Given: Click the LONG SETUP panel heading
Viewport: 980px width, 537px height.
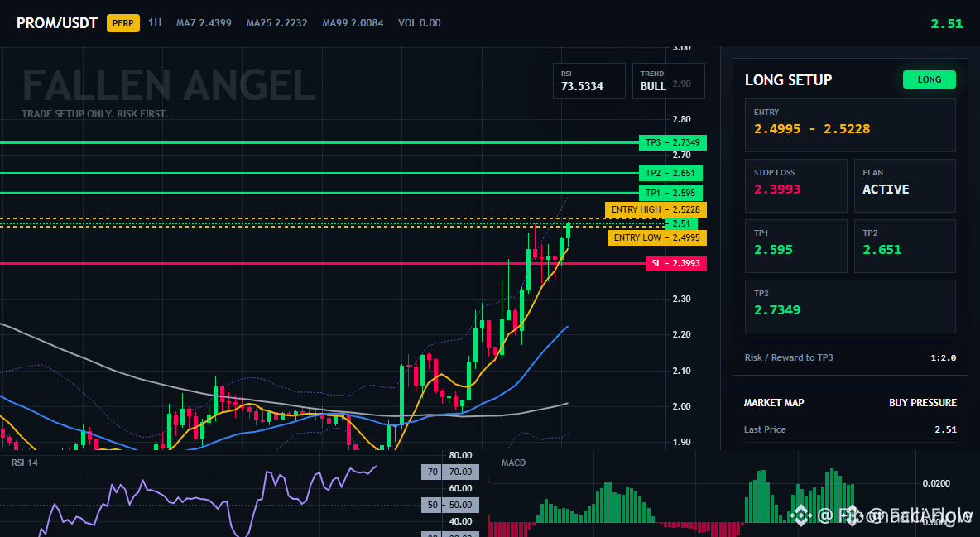Looking at the screenshot, I should (x=788, y=80).
